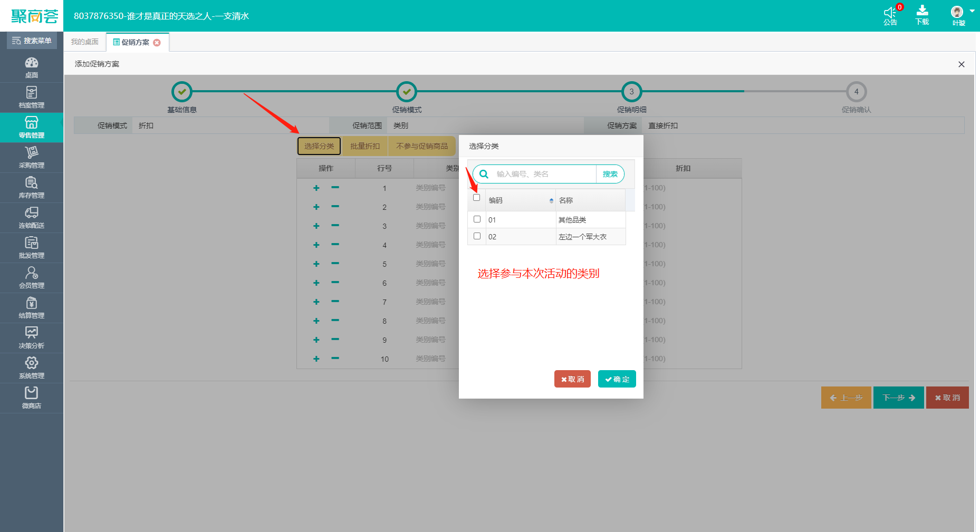This screenshot has width=980, height=532.
Task: Remove row 10 with minus icon
Action: click(335, 358)
